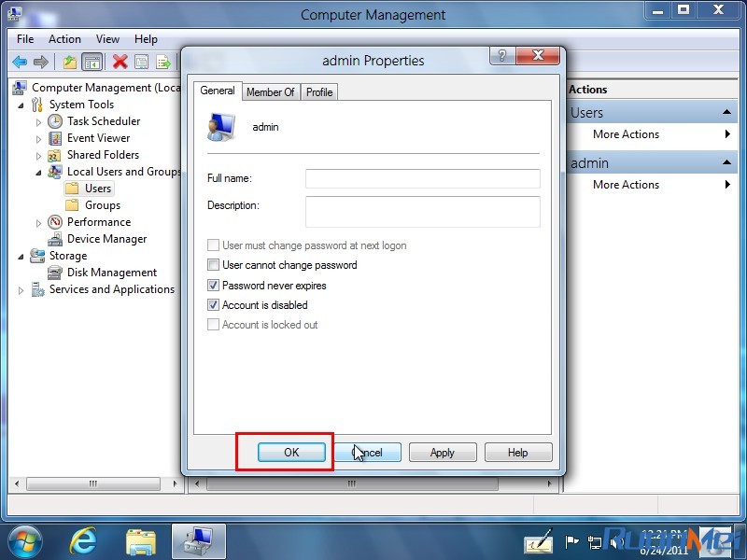The width and height of the screenshot is (747, 560).
Task: Click Account is locked out checkbox
Action: tap(214, 325)
